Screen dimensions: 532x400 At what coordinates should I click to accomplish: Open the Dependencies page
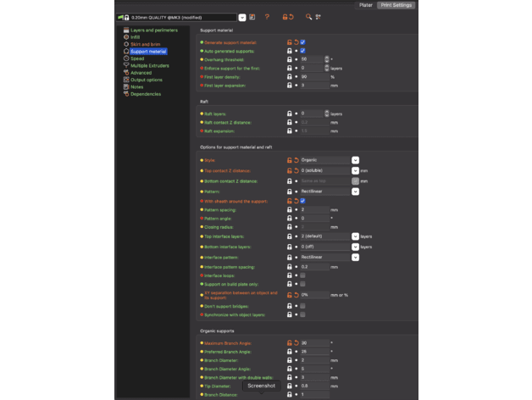146,94
